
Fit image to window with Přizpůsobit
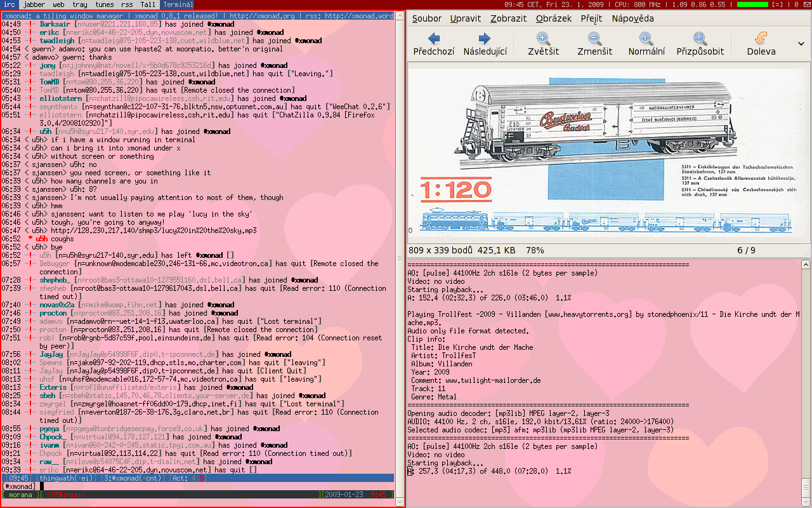point(700,44)
